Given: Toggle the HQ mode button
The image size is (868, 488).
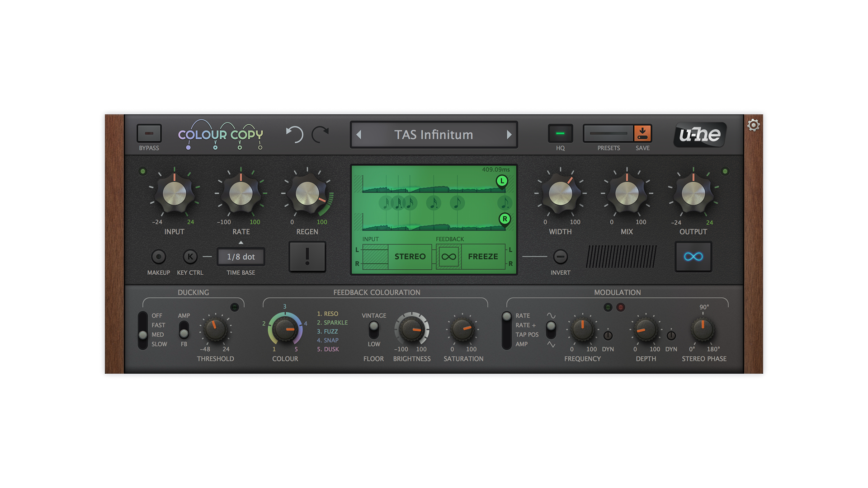Looking at the screenshot, I should [560, 134].
